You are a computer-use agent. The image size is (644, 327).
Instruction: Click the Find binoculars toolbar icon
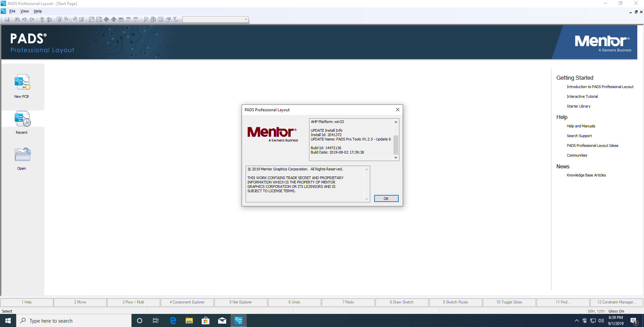[17, 19]
